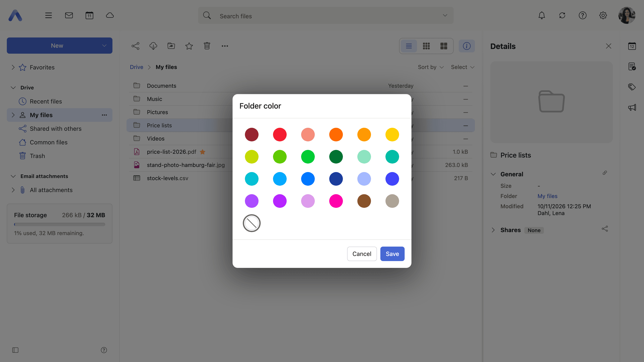Open the tasks checklist icon in right sidebar
Screen dimensions: 644x362
[x=632, y=66]
